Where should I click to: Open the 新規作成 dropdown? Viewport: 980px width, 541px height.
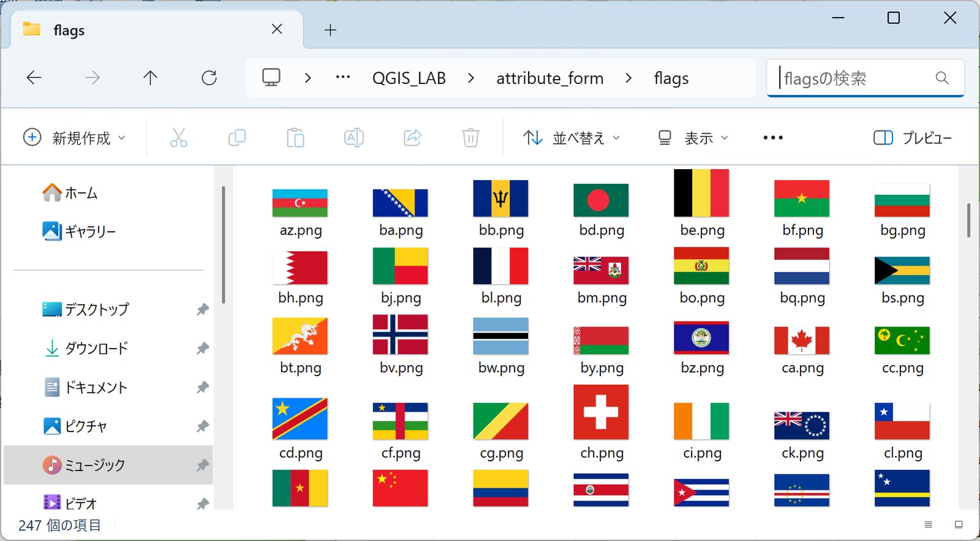(x=74, y=138)
